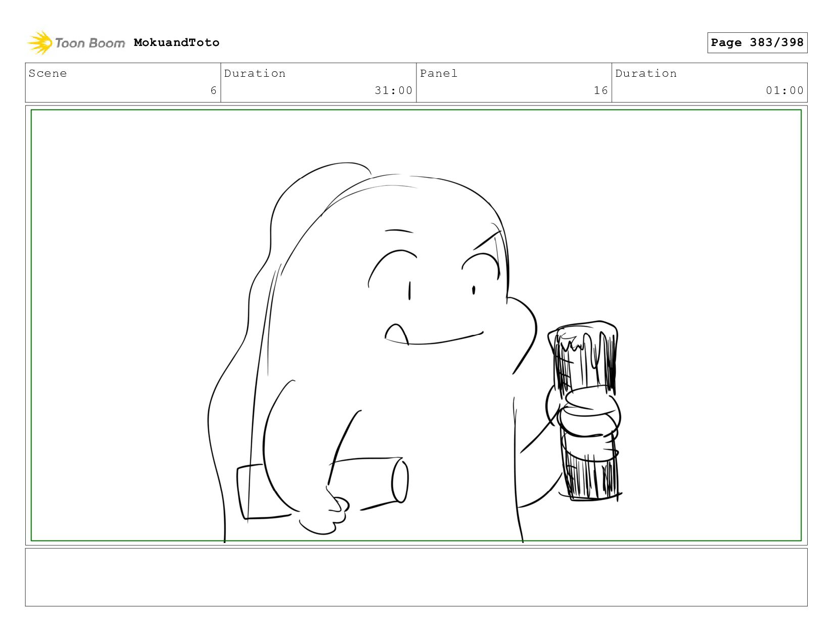Select the Duration label beside Scene

[x=255, y=73]
